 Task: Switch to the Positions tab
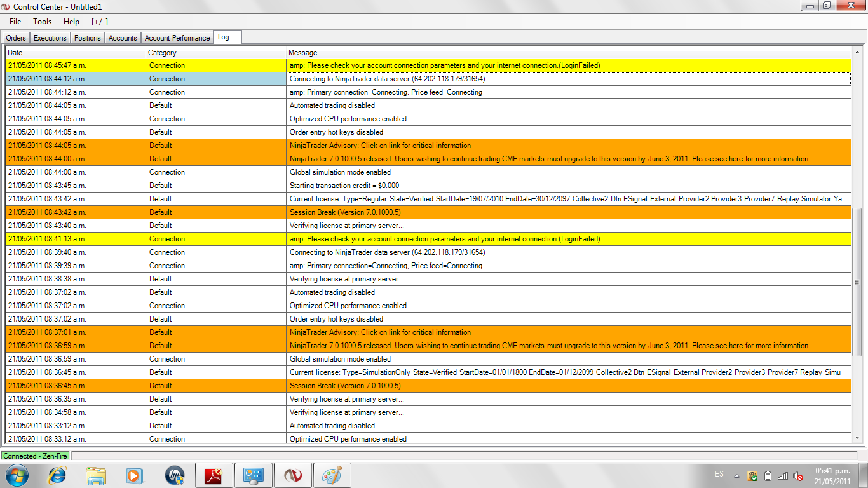[88, 38]
